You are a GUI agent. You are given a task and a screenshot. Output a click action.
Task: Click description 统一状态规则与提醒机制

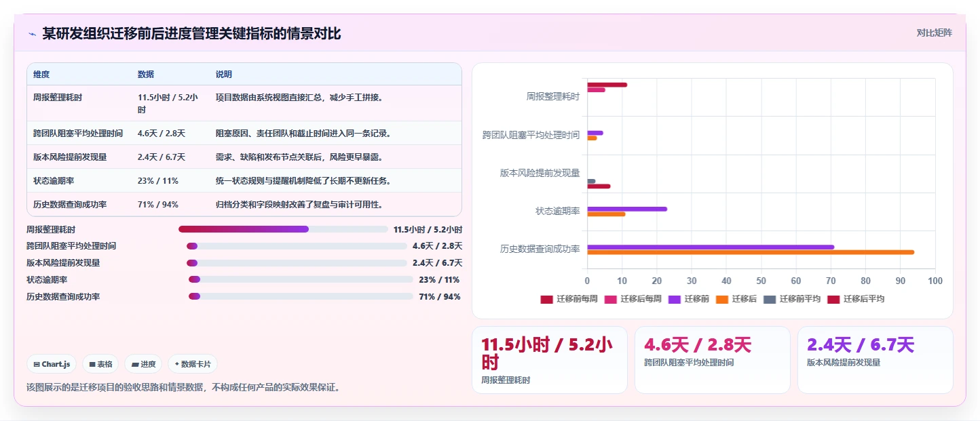(303, 180)
